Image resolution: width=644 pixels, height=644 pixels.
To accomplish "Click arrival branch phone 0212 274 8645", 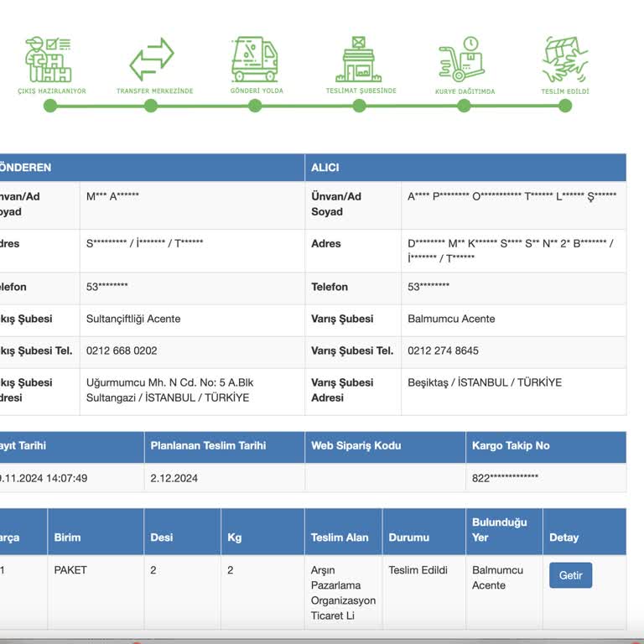I will pos(443,351).
